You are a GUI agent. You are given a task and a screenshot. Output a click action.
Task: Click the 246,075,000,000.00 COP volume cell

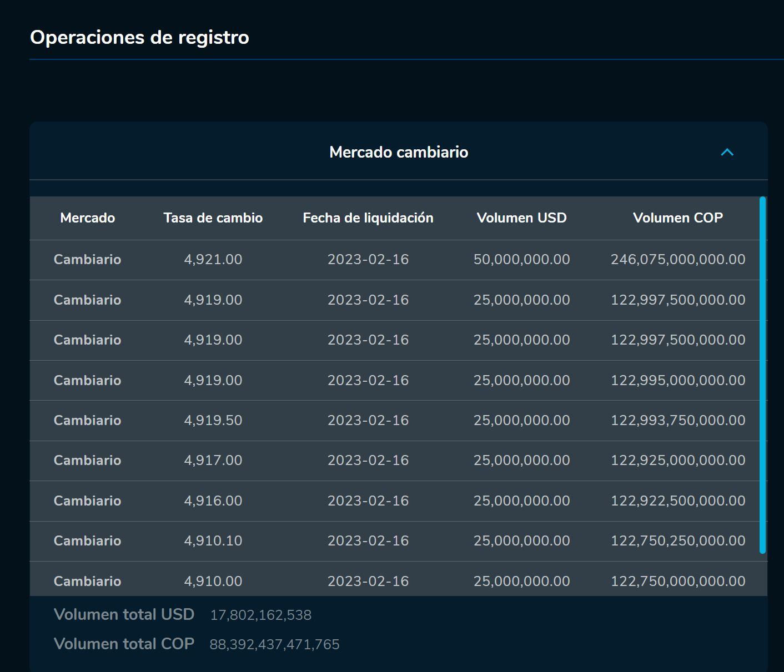coord(677,260)
